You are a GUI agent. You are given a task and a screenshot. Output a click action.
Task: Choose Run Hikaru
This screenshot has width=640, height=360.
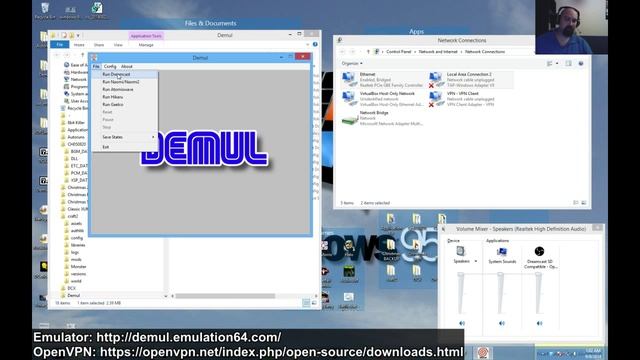(x=124, y=97)
